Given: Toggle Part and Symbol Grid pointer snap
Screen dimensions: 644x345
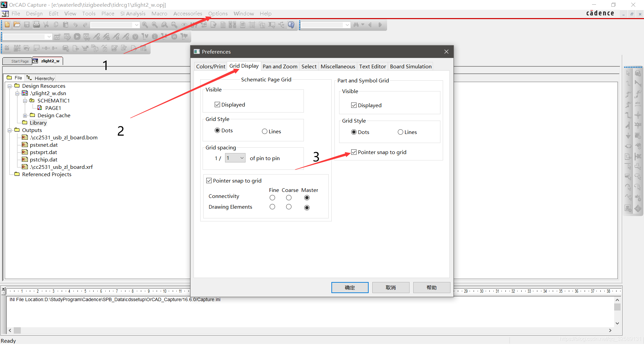Looking at the screenshot, I should (354, 152).
